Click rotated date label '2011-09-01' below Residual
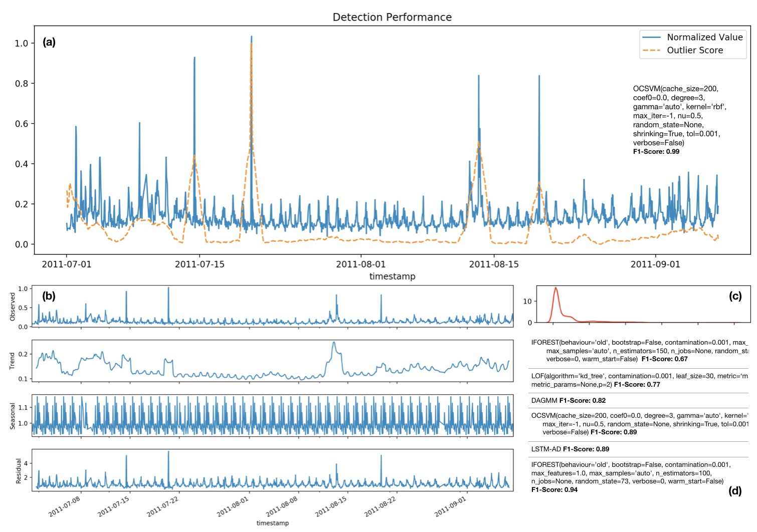This screenshot has width=757, height=532. [x=450, y=506]
